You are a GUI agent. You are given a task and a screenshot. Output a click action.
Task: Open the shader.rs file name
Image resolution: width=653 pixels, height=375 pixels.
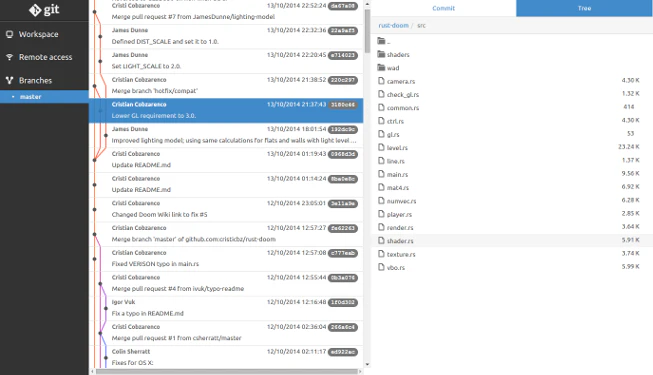tap(400, 241)
